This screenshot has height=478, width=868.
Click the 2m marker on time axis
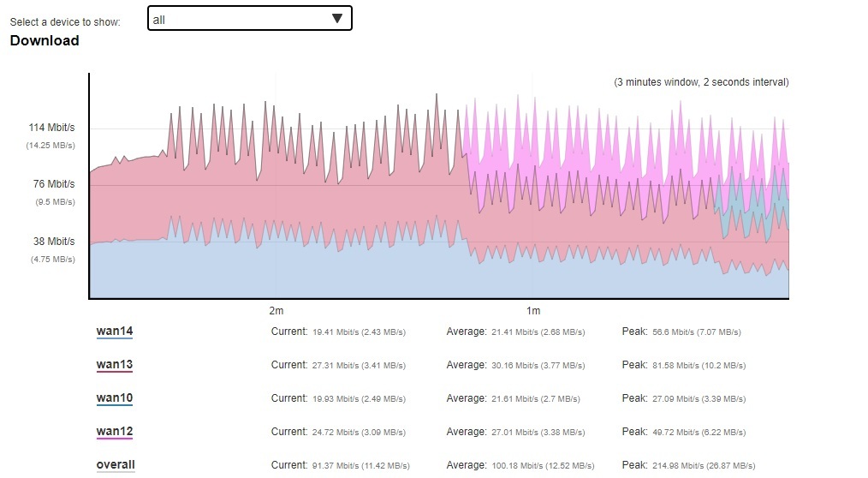tap(276, 310)
